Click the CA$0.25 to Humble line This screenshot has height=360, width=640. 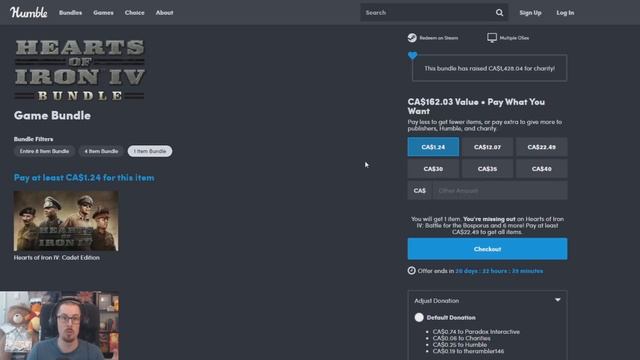click(460, 344)
